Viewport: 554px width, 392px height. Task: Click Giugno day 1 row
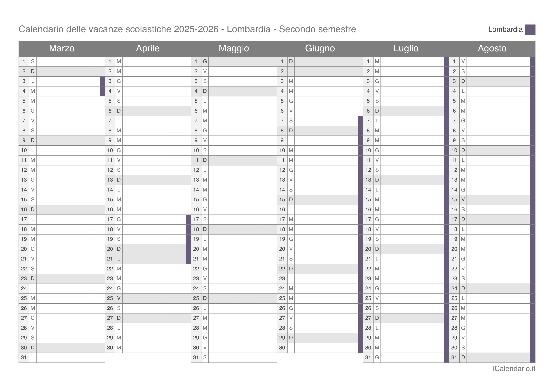pyautogui.click(x=320, y=62)
